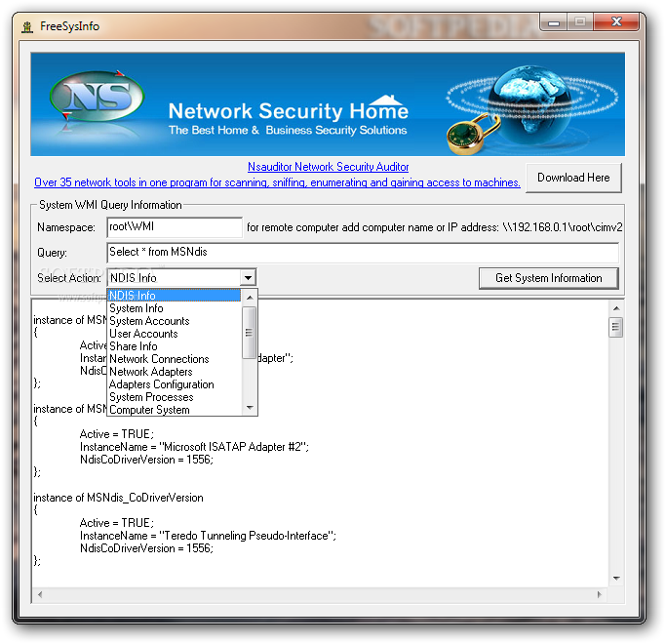
Task: Click the Network Security Home banner image
Action: [328, 104]
